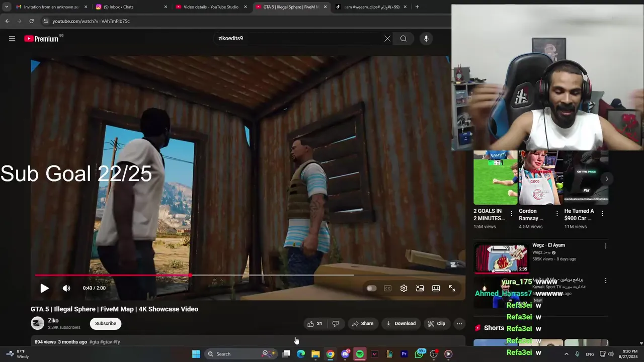Viewport: 644px width, 362px height.
Task: Enter fullscreen mode
Action: click(452, 288)
